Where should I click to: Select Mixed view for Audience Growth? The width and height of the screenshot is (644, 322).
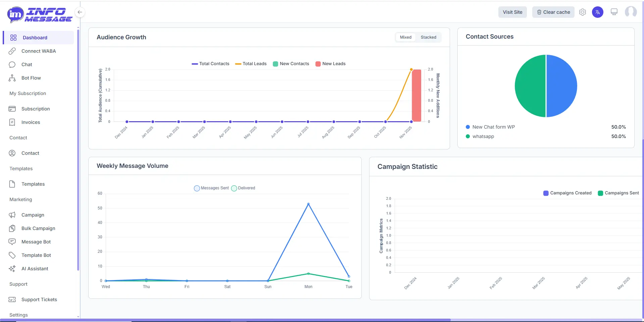(405, 37)
